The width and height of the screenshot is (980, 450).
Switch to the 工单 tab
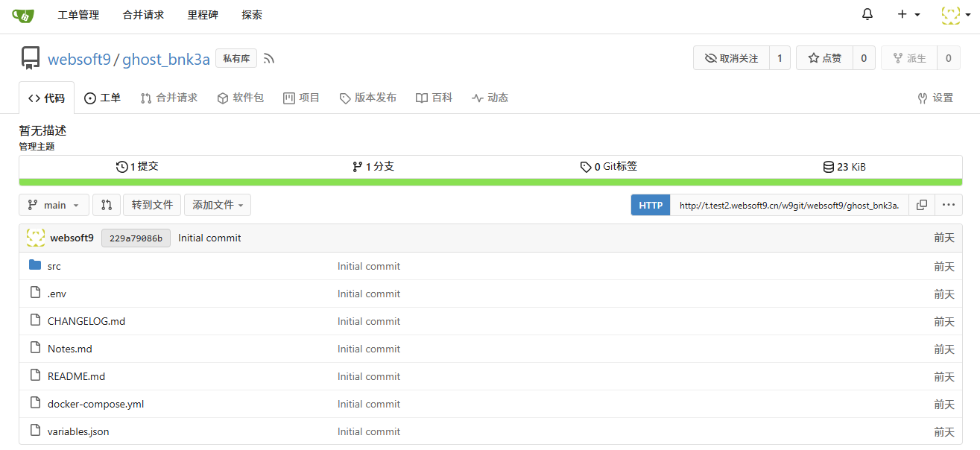pyautogui.click(x=102, y=98)
